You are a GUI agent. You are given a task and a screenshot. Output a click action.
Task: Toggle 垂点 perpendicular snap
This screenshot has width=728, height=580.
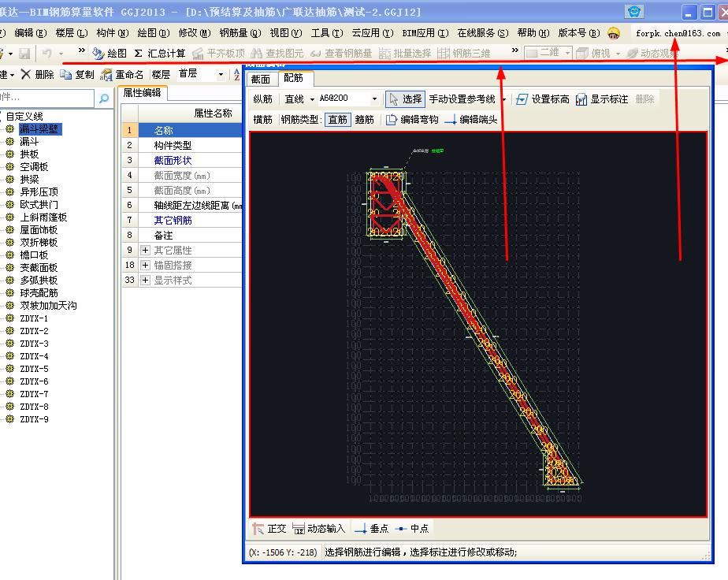point(371,529)
